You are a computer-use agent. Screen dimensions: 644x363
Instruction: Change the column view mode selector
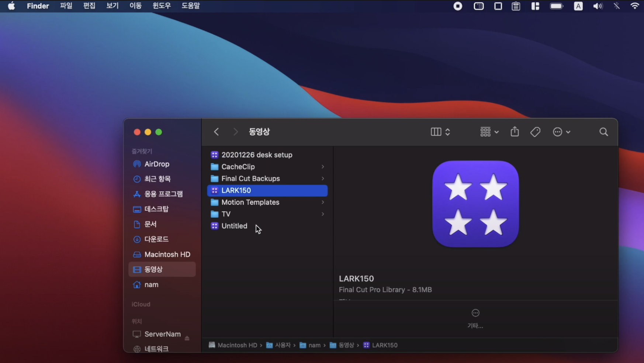click(x=440, y=132)
